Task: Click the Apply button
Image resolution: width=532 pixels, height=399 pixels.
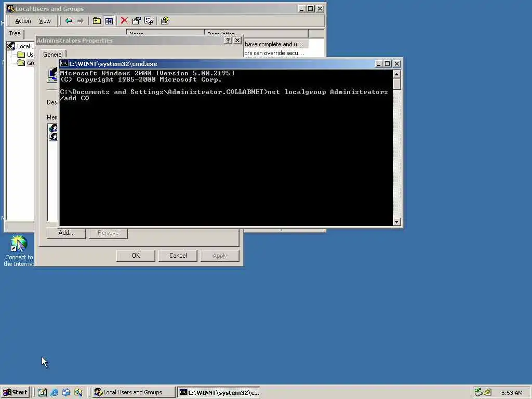Action: coord(220,256)
